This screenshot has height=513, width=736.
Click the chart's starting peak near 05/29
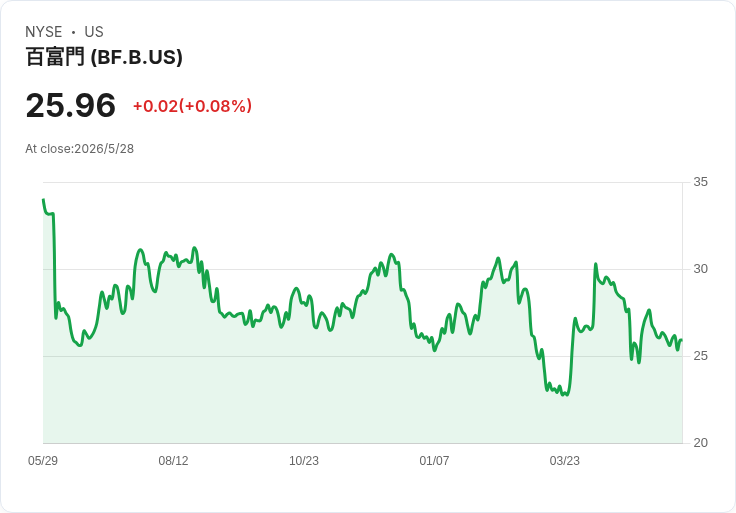tap(44, 200)
